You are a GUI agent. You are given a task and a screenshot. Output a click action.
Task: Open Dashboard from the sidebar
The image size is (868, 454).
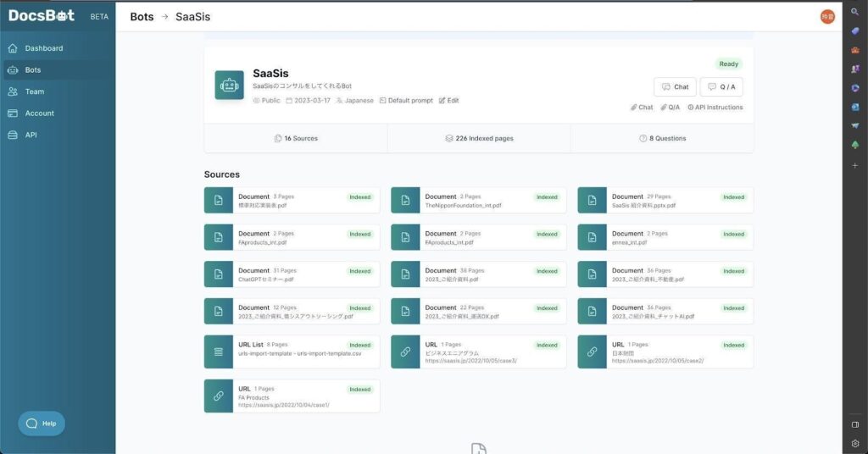pyautogui.click(x=43, y=48)
